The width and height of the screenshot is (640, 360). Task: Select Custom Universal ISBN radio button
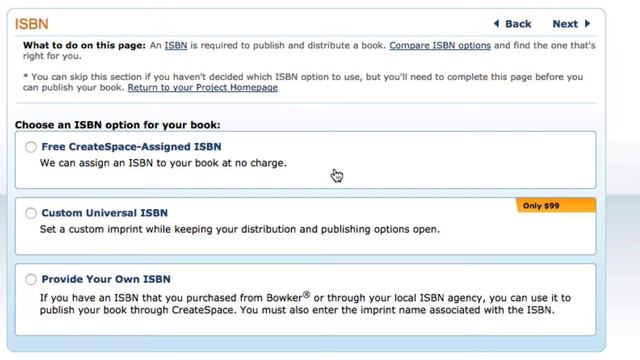[x=31, y=213]
